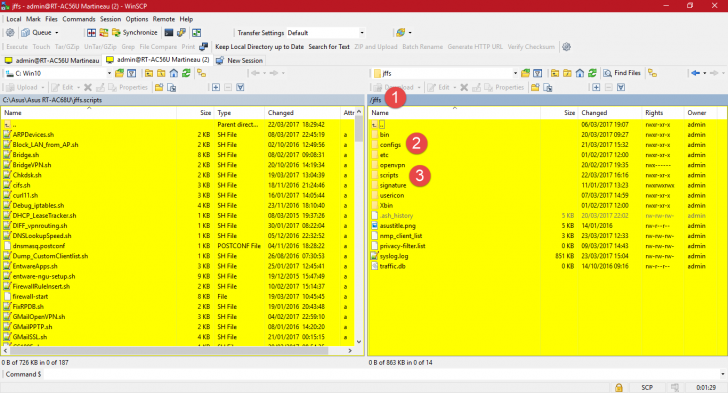
Task: Open Preferences gear on main toolbar
Action: (10, 33)
